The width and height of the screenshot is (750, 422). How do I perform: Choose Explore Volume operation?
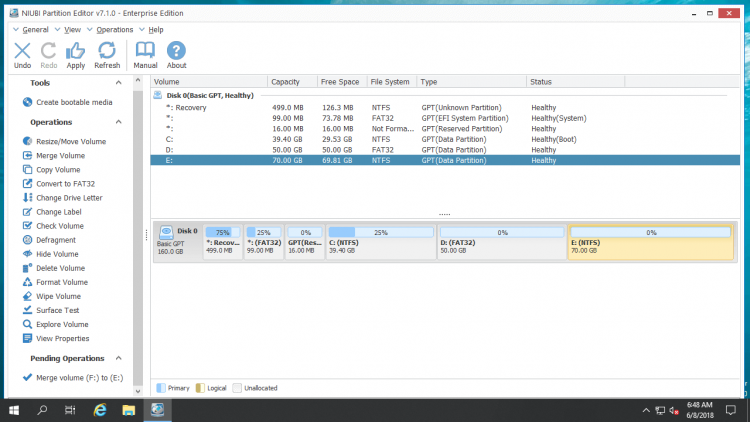pyautogui.click(x=55, y=324)
